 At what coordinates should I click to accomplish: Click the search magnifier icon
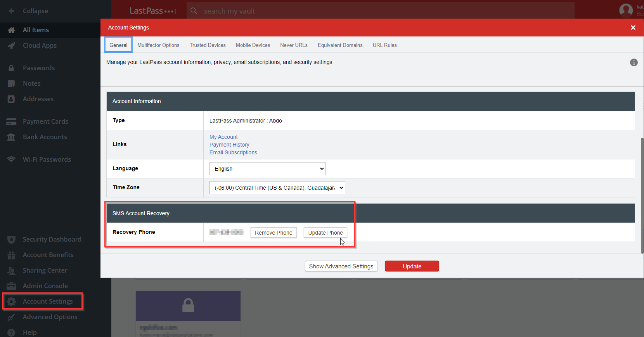coord(194,11)
